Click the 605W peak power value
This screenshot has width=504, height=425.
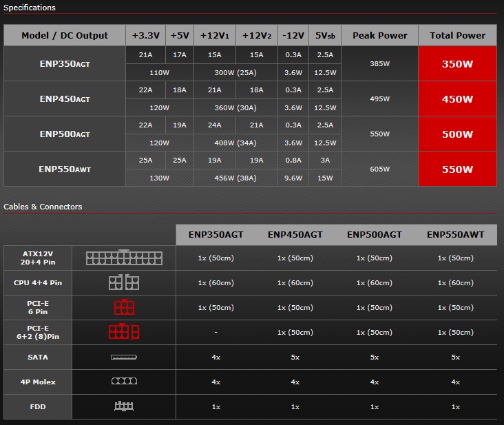(x=379, y=169)
